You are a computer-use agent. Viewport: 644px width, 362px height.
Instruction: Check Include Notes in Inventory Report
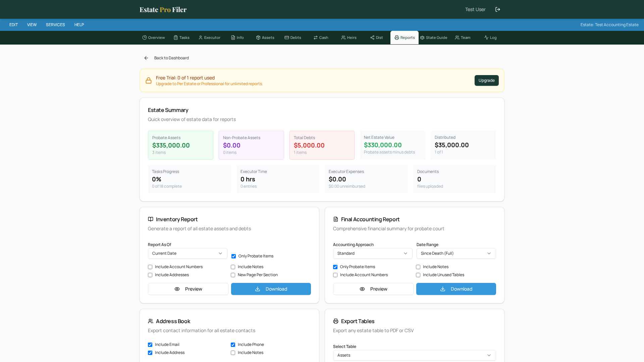coord(233,267)
